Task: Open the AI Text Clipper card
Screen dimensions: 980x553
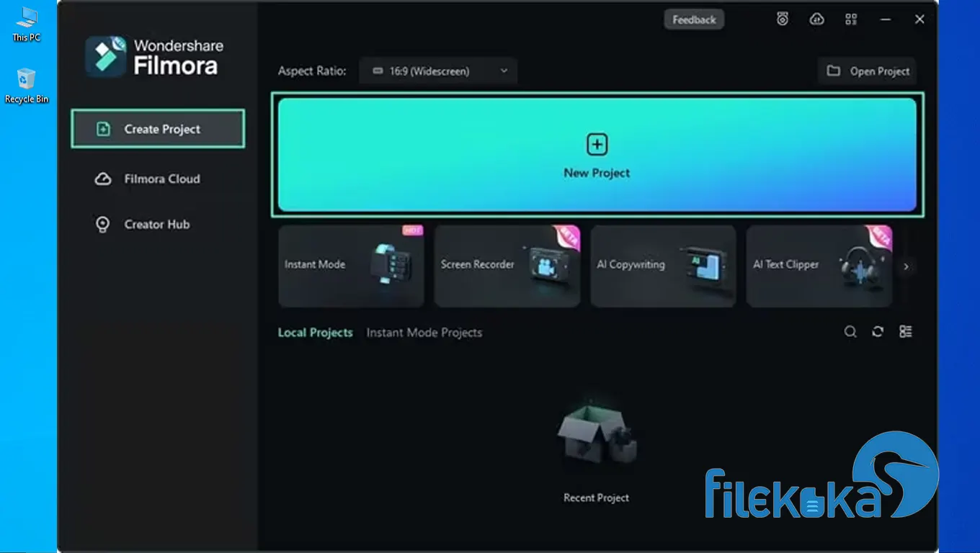Action: [x=819, y=266]
